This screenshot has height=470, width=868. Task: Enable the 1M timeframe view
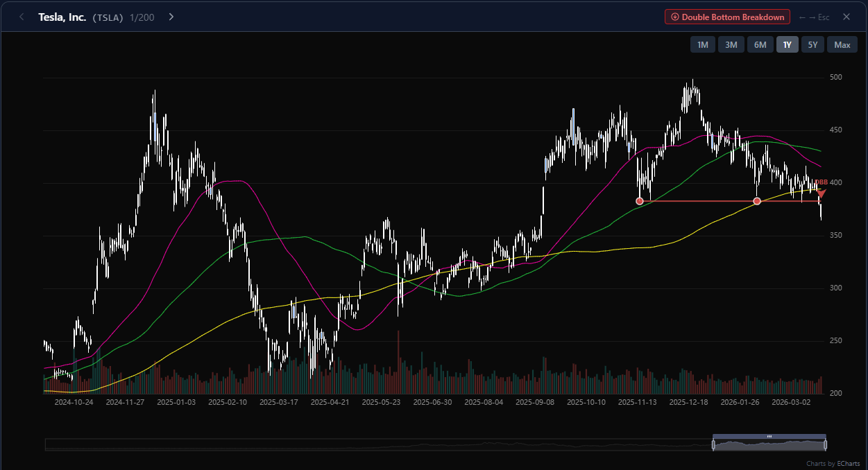702,44
